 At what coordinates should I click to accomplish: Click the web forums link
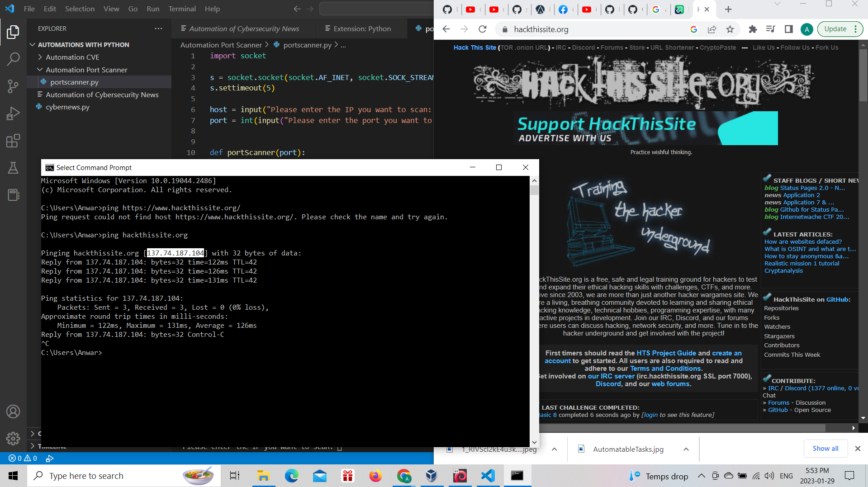[x=670, y=384]
